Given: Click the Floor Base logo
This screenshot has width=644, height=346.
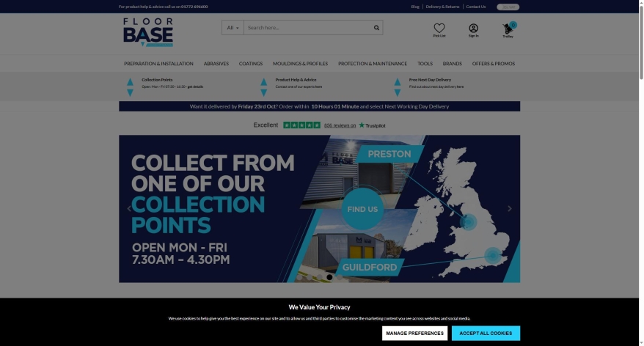Looking at the screenshot, I should (148, 32).
